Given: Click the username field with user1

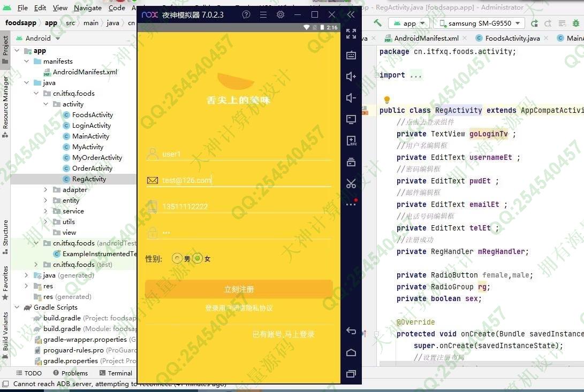Looking at the screenshot, I should coord(239,153).
